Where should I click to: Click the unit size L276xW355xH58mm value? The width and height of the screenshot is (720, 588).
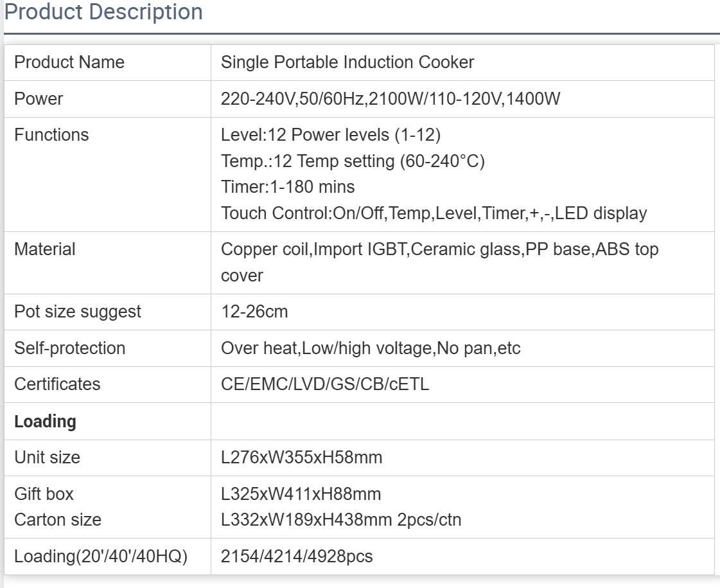301,458
